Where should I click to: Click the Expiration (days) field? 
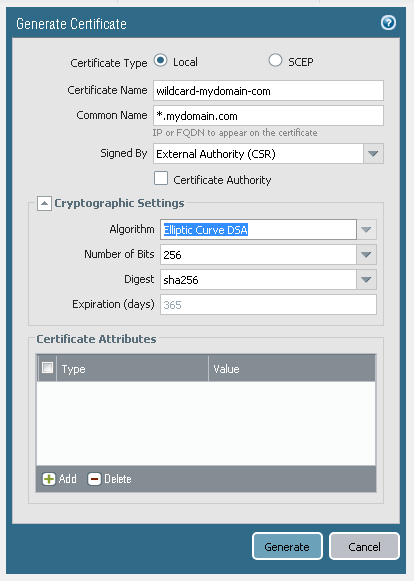tap(268, 305)
